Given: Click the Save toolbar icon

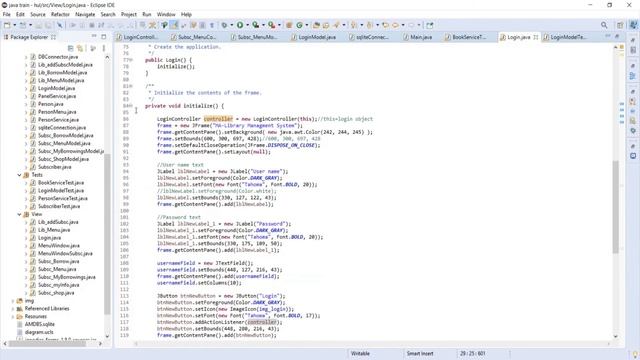Looking at the screenshot, I should [38, 25].
